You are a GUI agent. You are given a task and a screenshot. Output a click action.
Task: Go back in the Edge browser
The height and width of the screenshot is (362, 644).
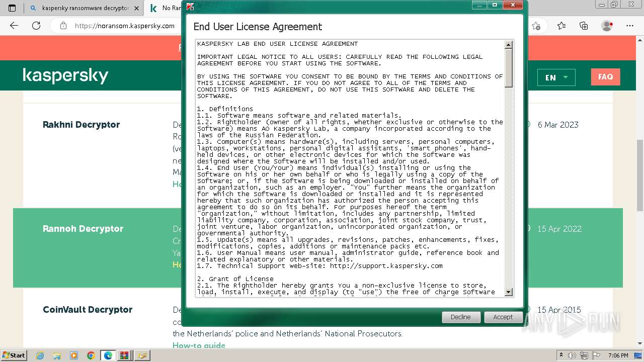14,26
